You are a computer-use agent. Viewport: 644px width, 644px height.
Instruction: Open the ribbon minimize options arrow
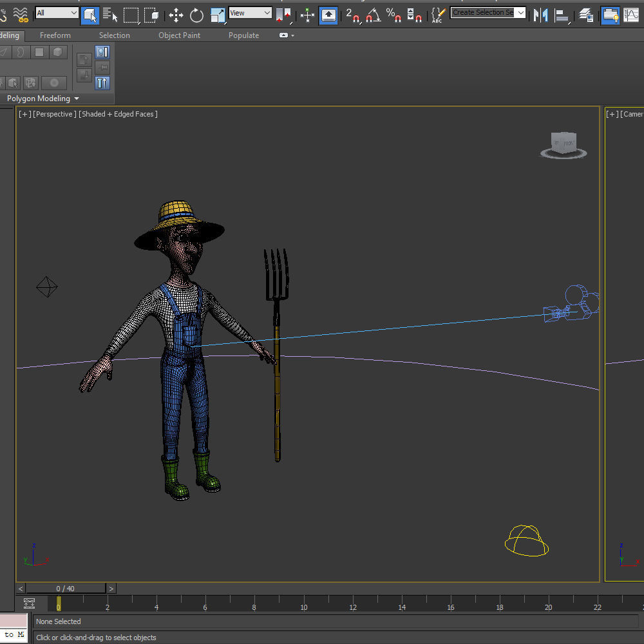pyautogui.click(x=292, y=35)
